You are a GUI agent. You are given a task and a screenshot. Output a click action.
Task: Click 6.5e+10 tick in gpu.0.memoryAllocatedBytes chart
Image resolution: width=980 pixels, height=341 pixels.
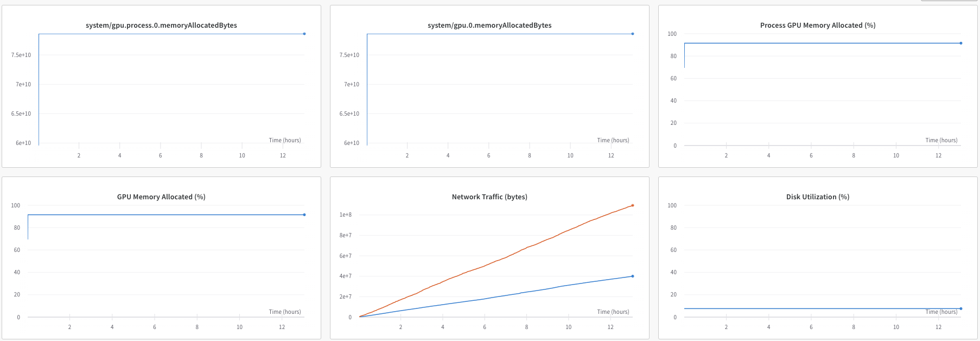click(349, 114)
